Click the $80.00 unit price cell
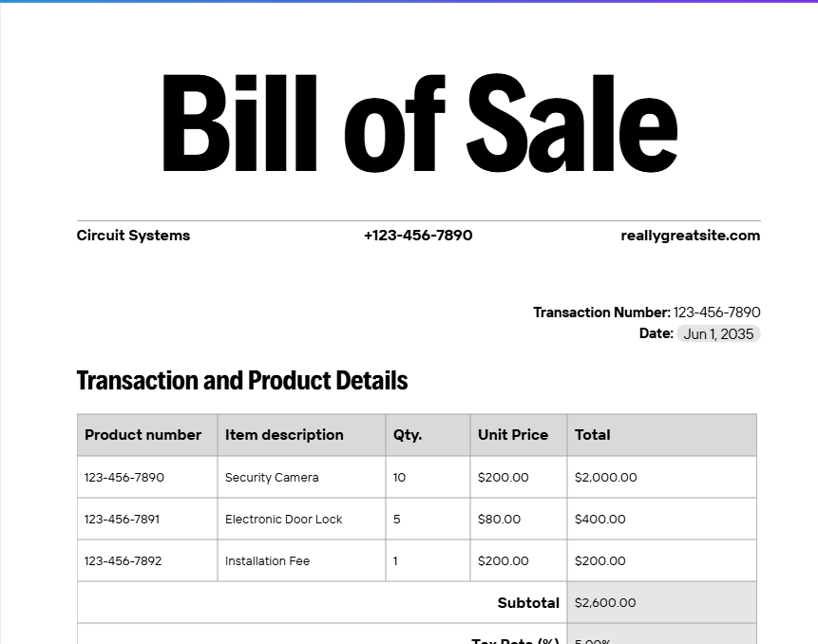Image resolution: width=818 pixels, height=644 pixels. pyautogui.click(x=519, y=519)
